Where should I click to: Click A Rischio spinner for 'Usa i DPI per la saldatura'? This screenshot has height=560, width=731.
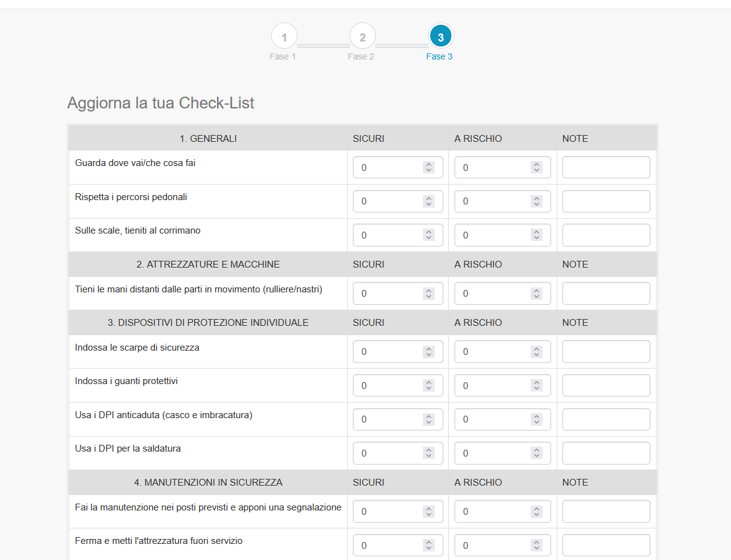536,453
